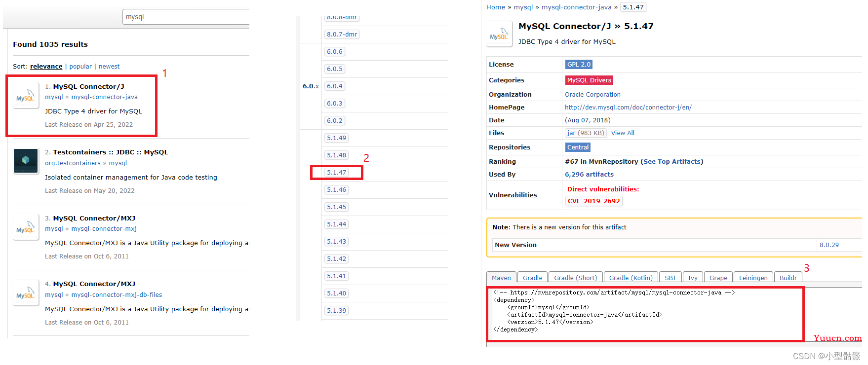Select version 5.1.40
Image resolution: width=868 pixels, height=365 pixels.
(337, 293)
